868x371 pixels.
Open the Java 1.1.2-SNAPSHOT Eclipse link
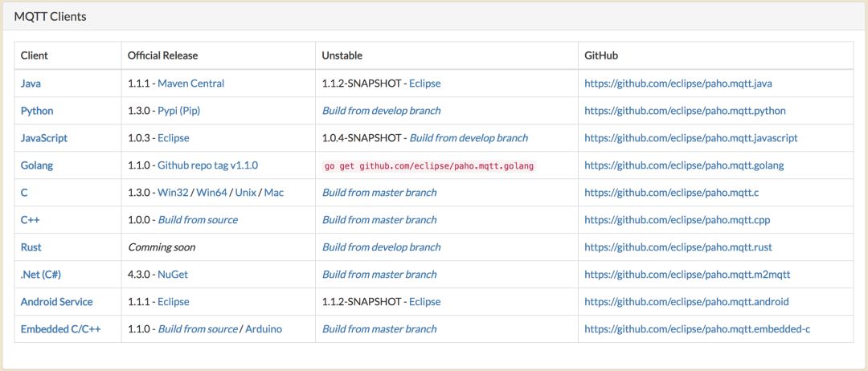tap(425, 84)
